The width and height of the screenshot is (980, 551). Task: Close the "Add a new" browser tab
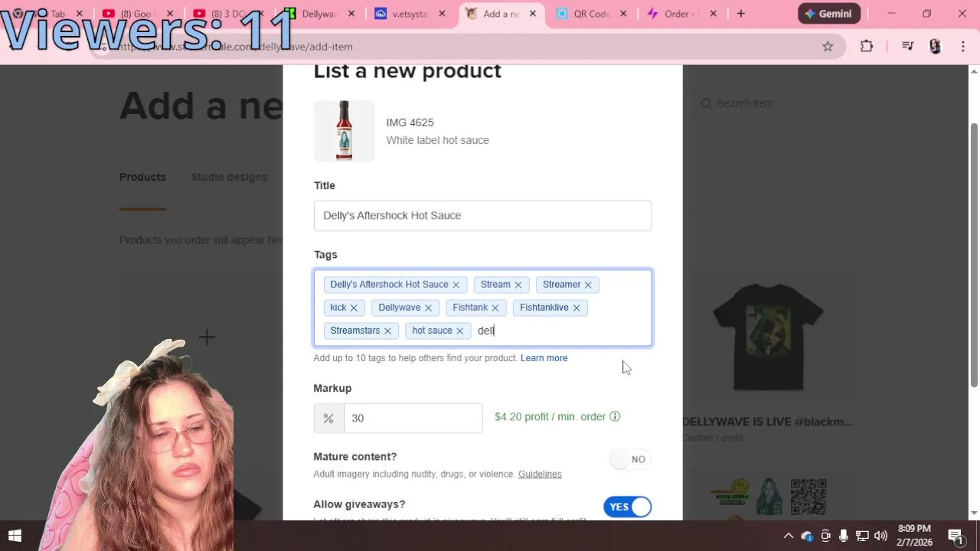point(533,14)
